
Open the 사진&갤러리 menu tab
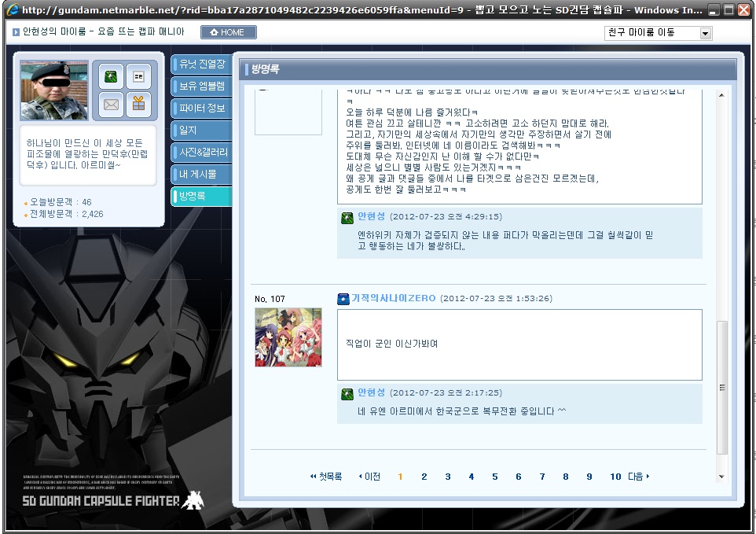(x=202, y=153)
